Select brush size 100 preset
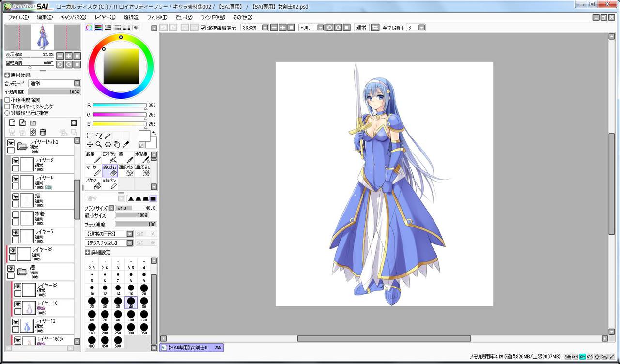The image size is (620, 364). (x=131, y=316)
